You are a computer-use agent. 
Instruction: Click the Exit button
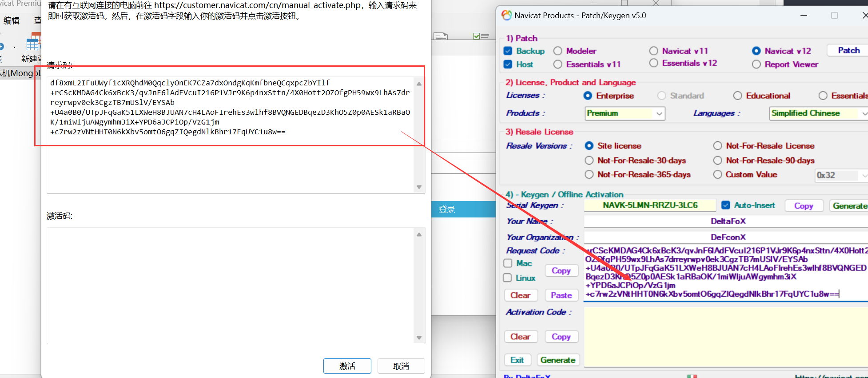tap(517, 360)
